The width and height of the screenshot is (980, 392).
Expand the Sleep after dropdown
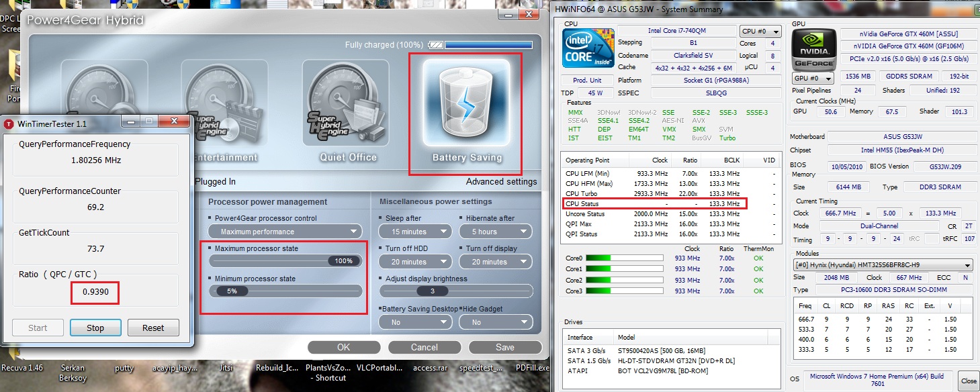[x=415, y=232]
